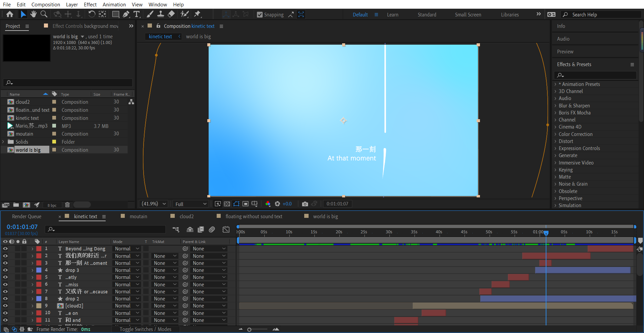Image resolution: width=644 pixels, height=333 pixels.
Task: Select the Rotation tool
Action: click(92, 14)
